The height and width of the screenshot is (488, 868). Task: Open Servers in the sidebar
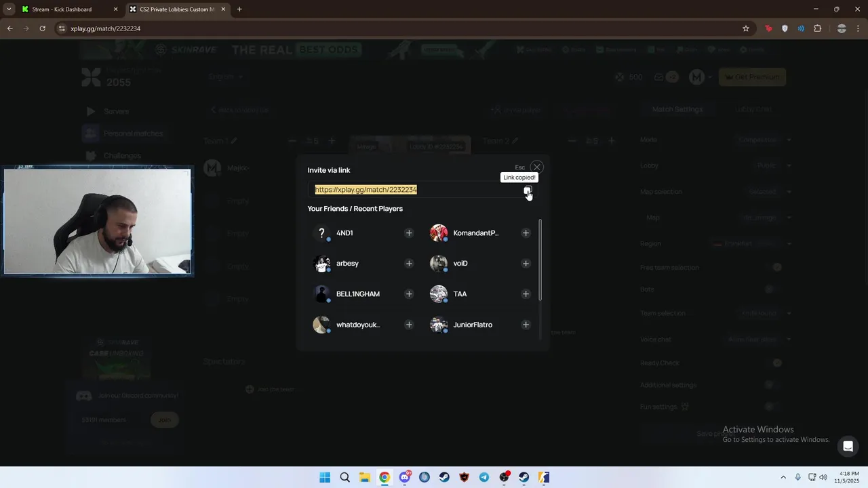tap(116, 111)
